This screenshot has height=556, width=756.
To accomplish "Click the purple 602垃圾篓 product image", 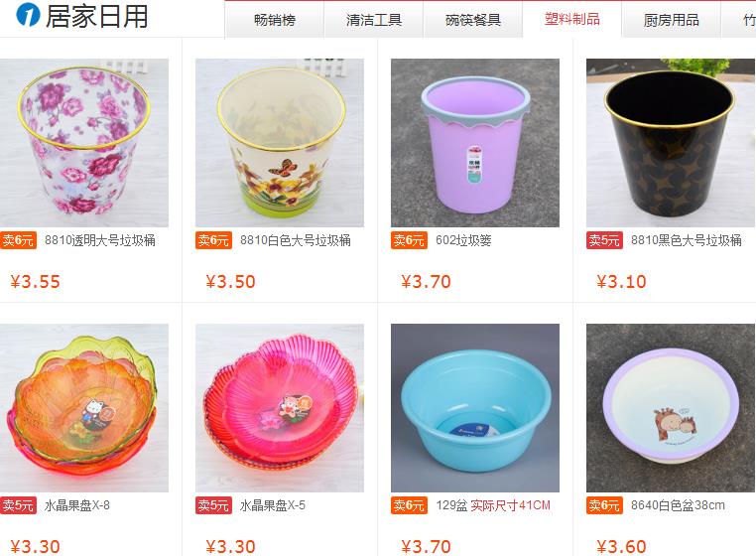I will pyautogui.click(x=475, y=143).
